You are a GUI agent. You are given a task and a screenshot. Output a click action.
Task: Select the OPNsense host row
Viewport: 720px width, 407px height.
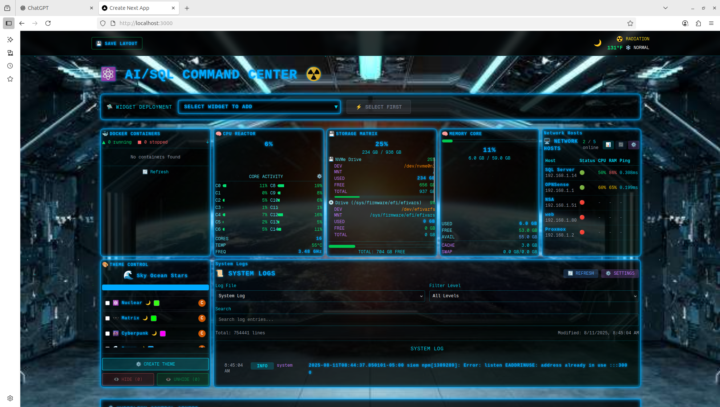[x=591, y=187]
